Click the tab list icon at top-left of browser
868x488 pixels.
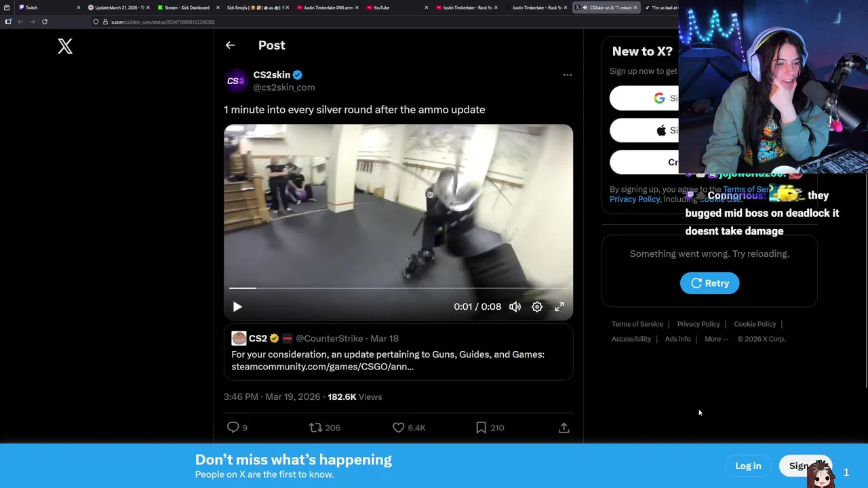tap(7, 7)
